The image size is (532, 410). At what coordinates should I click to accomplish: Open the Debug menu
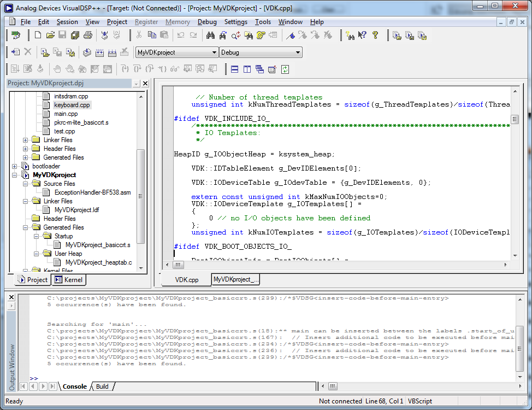[x=207, y=22]
